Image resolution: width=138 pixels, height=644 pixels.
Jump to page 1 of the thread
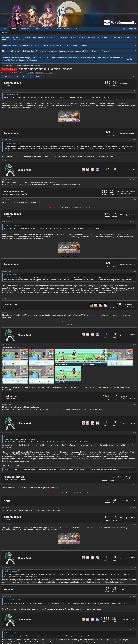click(10, 77)
